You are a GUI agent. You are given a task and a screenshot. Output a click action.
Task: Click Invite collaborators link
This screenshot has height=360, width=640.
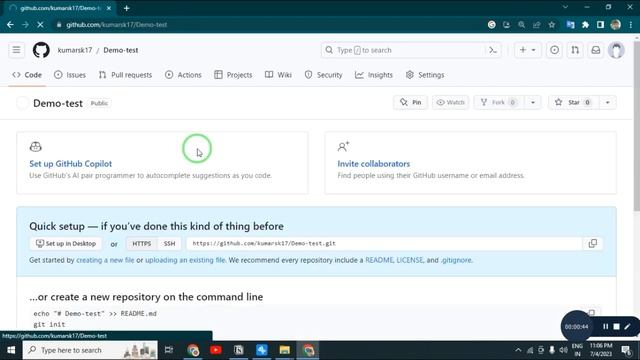pos(373,164)
